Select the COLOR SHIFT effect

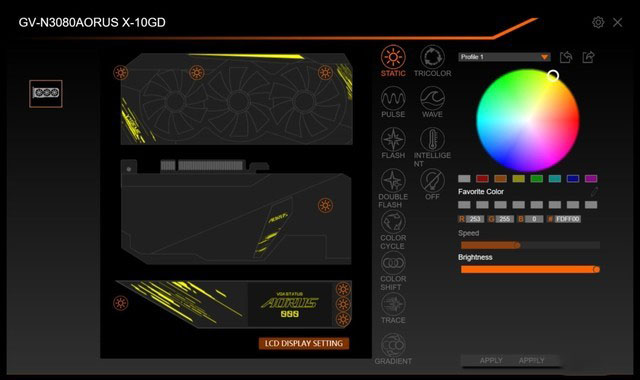pyautogui.click(x=393, y=271)
